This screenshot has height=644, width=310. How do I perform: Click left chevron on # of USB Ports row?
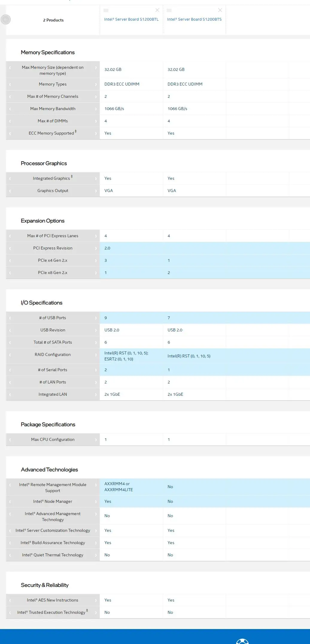(x=10, y=318)
